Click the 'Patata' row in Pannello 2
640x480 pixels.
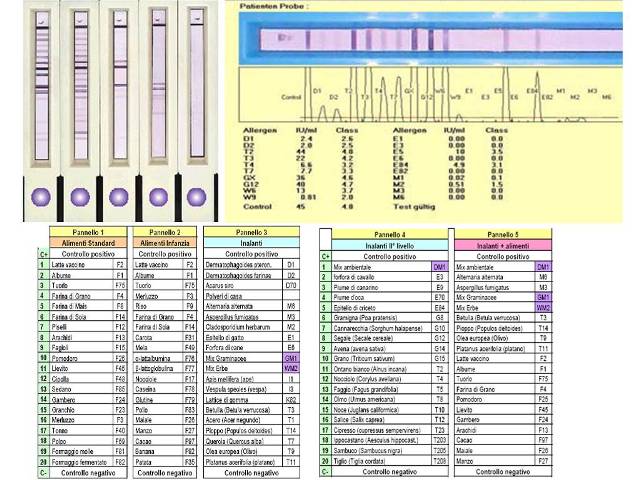[165, 462]
